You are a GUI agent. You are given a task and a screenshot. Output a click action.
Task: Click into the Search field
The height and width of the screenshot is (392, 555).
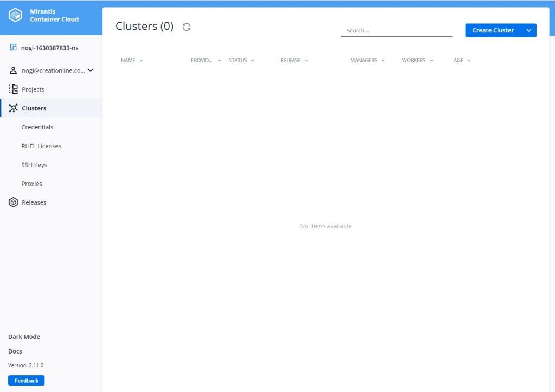coord(396,30)
